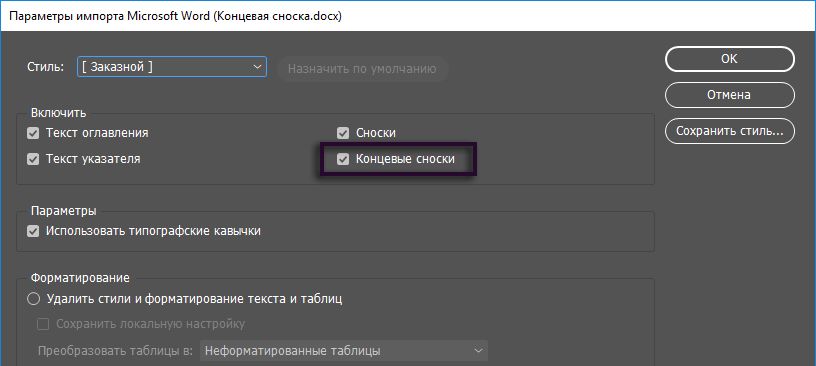Image resolution: width=816 pixels, height=366 pixels.
Task: Uncheck Использовать типографские кавычки
Action: pos(34,231)
